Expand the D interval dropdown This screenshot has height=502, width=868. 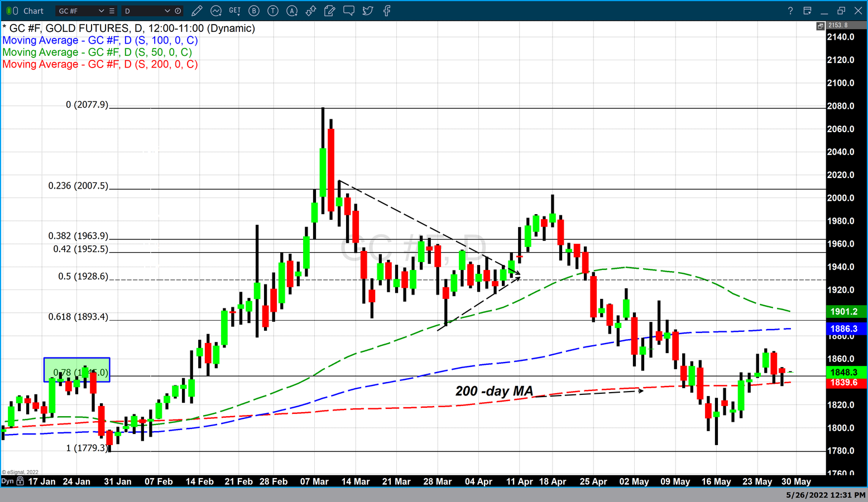click(x=167, y=11)
